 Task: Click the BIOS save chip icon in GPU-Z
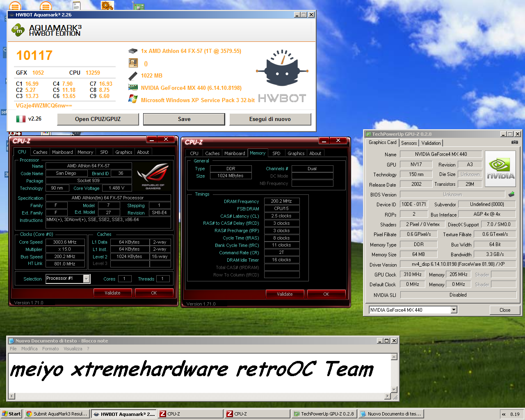point(511,194)
